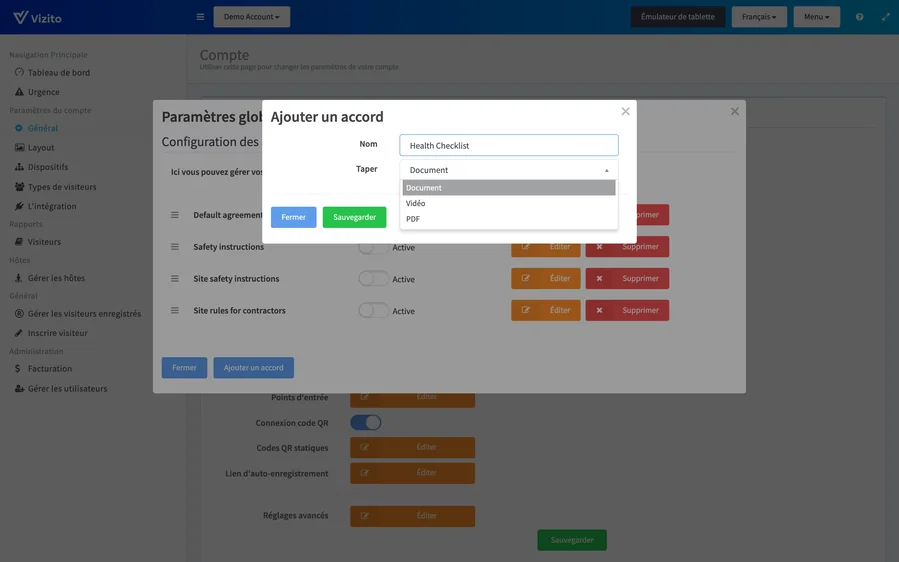899x562 pixels.
Task: Grab the drag handle for Default agreement
Action: (175, 215)
